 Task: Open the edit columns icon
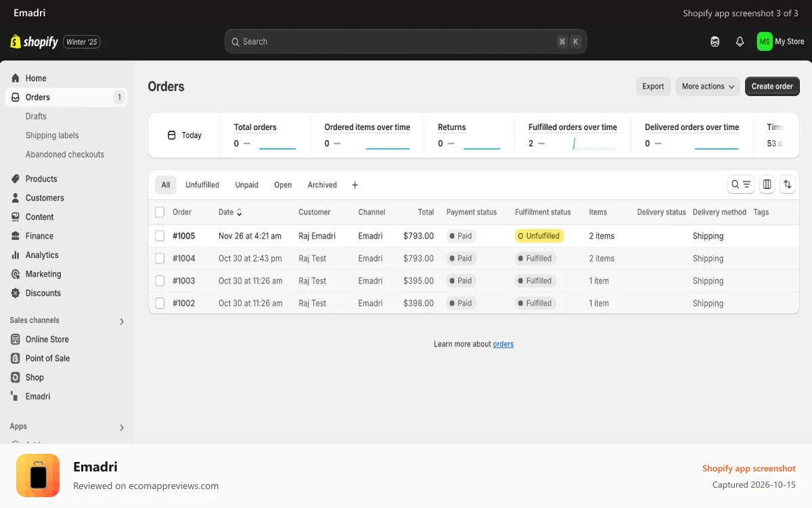click(767, 184)
